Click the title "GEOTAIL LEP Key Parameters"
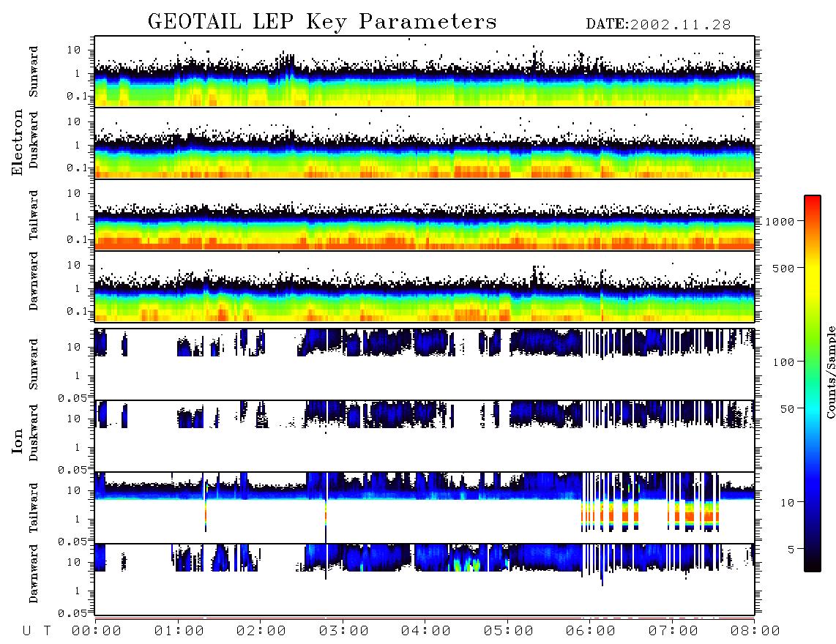Viewport: 836px width, 644px height. point(322,22)
